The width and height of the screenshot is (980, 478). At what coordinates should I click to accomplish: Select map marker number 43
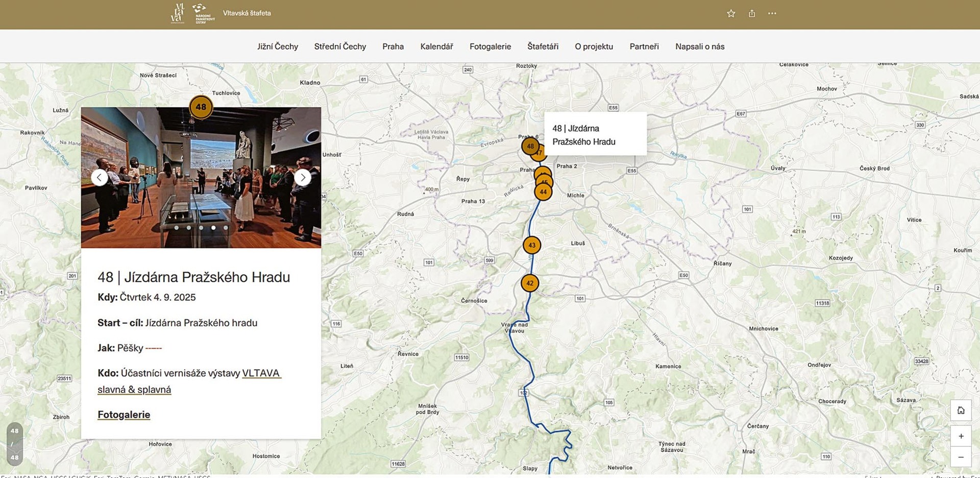532,245
